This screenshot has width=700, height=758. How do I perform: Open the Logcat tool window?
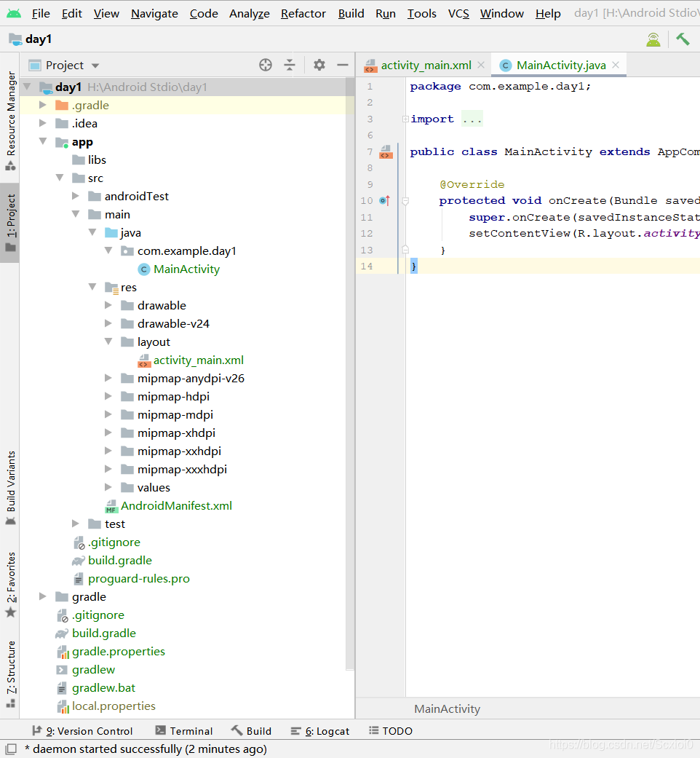point(320,731)
